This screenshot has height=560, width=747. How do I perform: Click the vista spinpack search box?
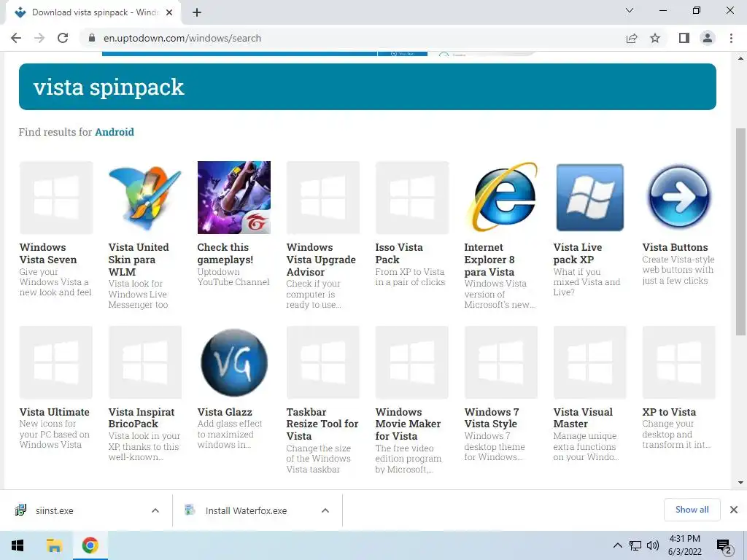pos(368,87)
